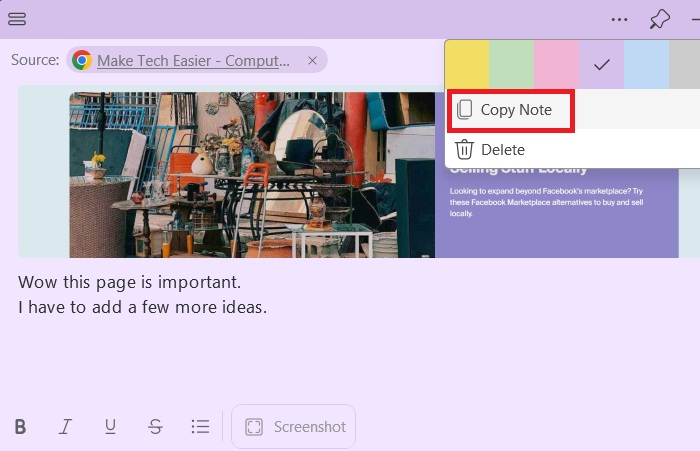Toggle strikethrough formatting
Screen dimensions: 700x451
tap(155, 427)
